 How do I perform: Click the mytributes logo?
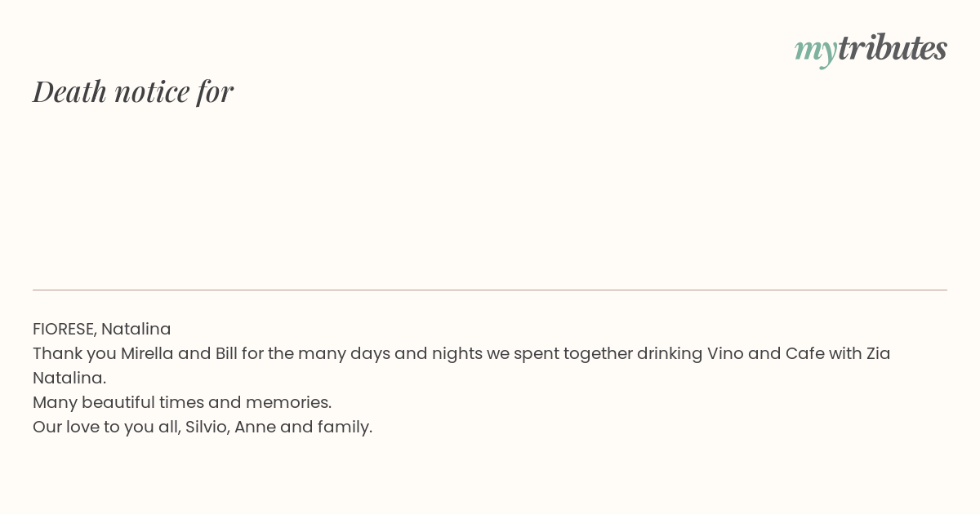pos(871,49)
